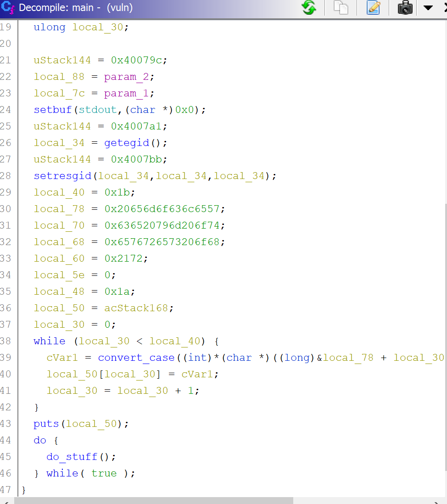
Task: Click value 0x1a on line 35
Action: pos(117,291)
